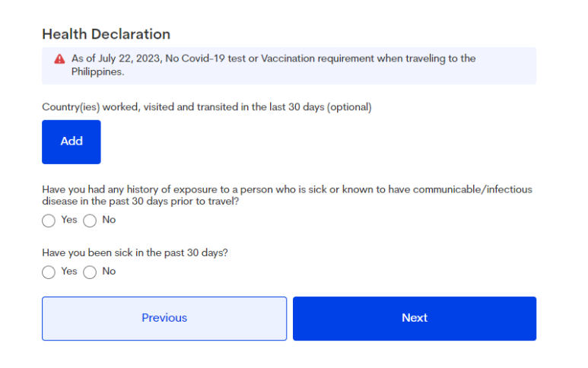Go back with the Previous button

click(164, 319)
